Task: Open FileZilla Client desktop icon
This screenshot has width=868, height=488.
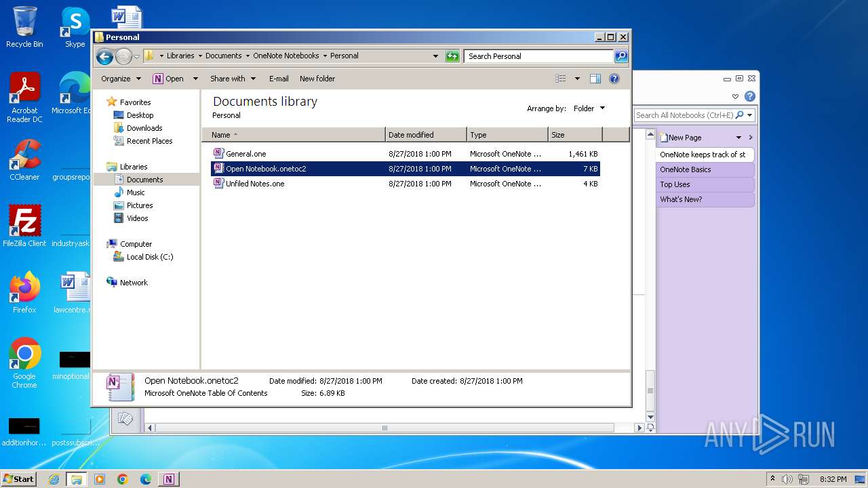Action: (x=24, y=226)
